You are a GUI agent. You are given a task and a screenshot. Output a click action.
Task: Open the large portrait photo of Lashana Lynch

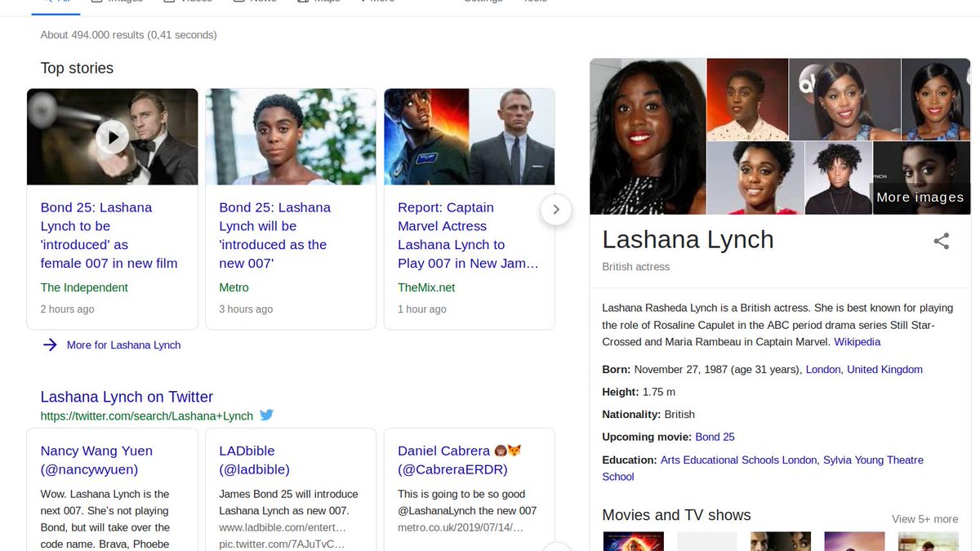tap(648, 136)
